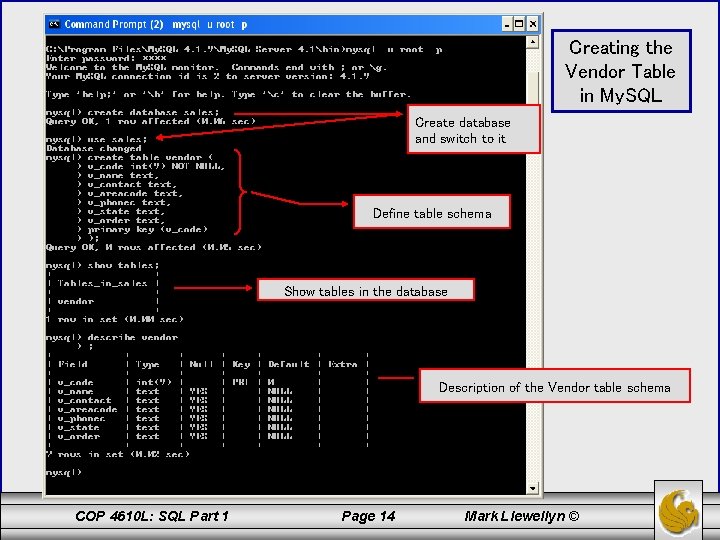
Task: Click 'v_contact text,' definition line
Action: pos(127,184)
